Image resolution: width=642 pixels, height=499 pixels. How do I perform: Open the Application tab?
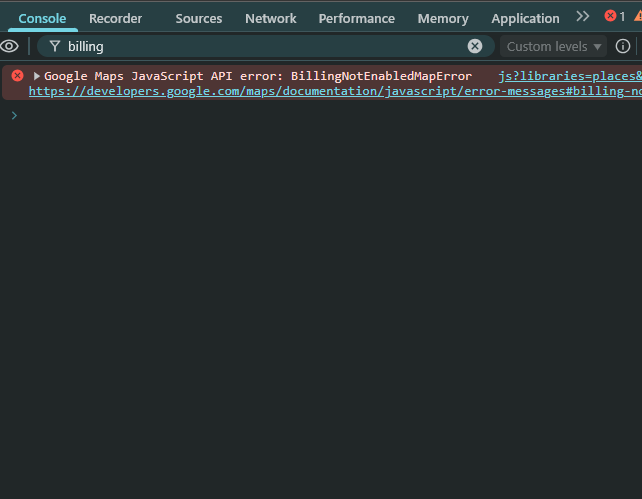(525, 18)
